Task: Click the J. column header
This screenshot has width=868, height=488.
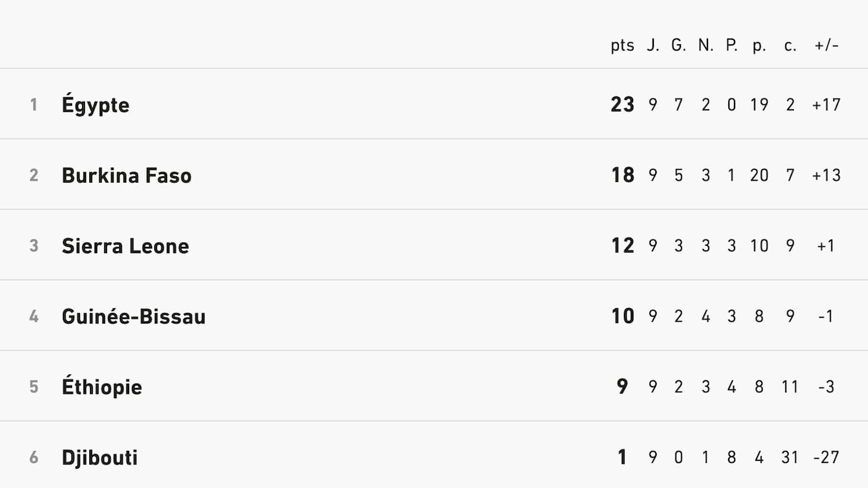Action: 653,46
